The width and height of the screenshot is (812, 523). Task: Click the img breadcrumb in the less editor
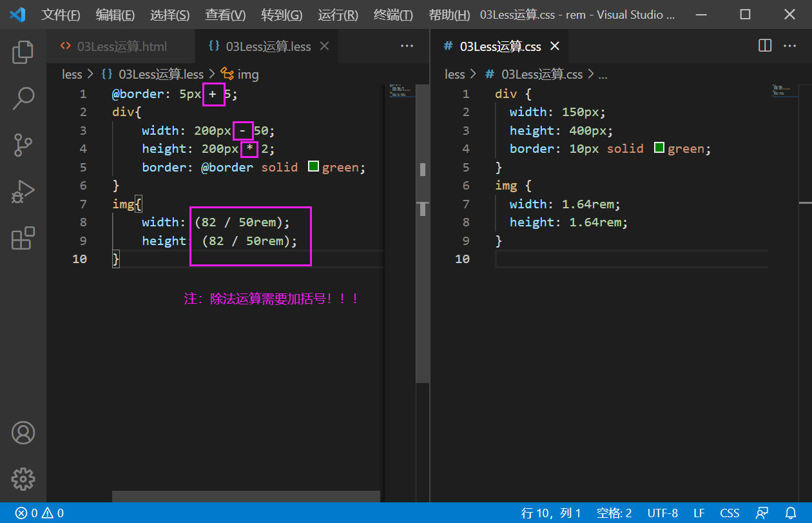point(247,74)
